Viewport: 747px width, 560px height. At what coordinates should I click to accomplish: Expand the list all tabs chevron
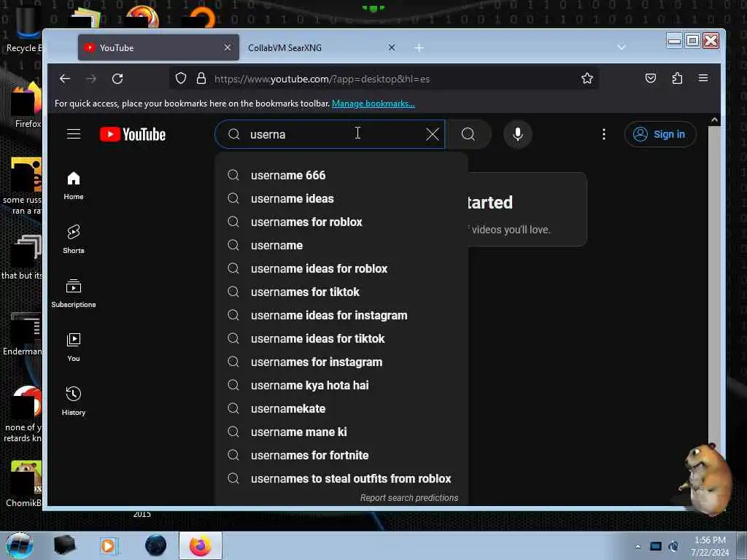coord(621,47)
